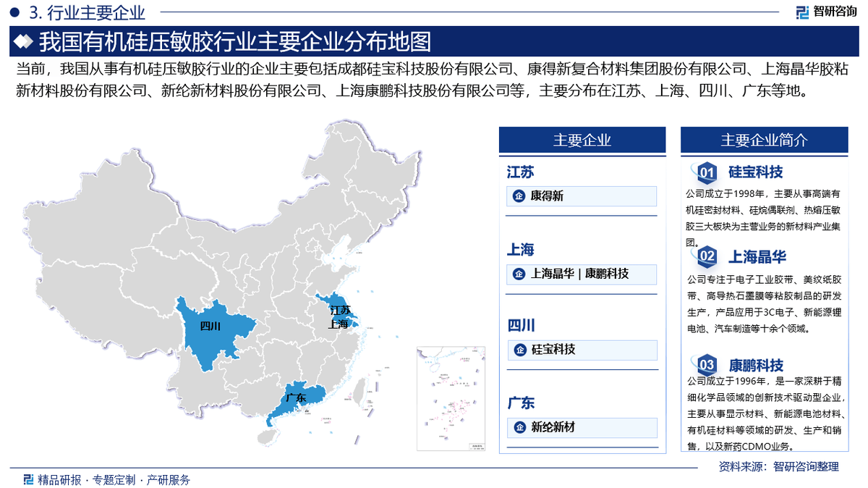Click the section label 3. 行业主要企业
Image resolution: width=868 pixels, height=488 pixels.
point(87,12)
